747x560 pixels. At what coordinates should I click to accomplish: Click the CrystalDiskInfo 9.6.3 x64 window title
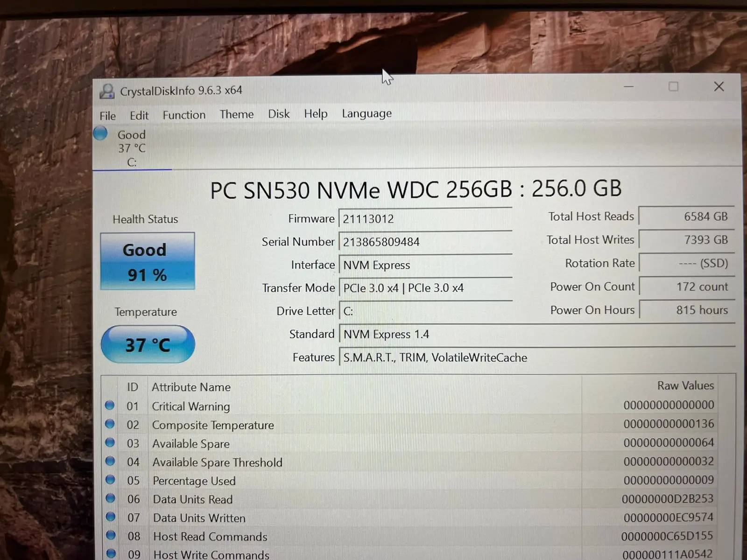pyautogui.click(x=181, y=91)
